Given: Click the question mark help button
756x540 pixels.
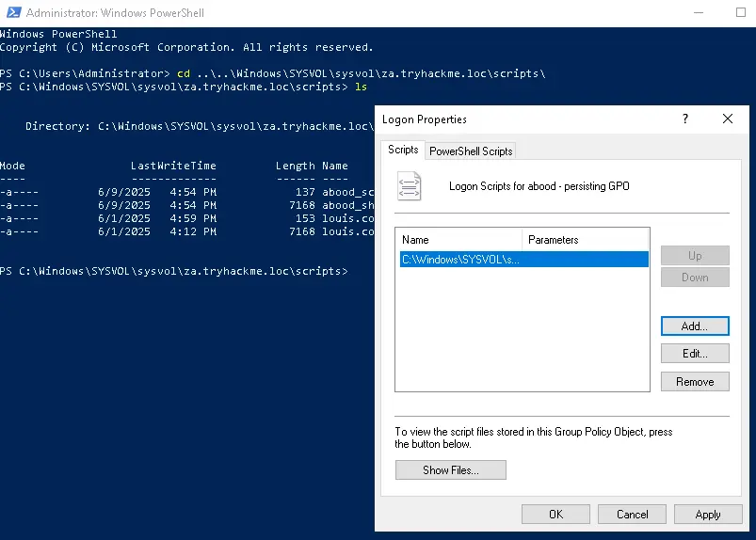Looking at the screenshot, I should (685, 119).
